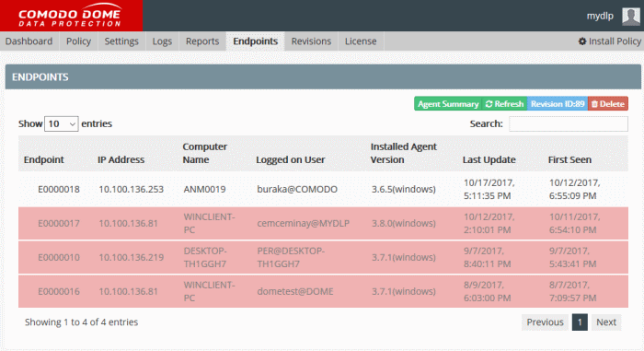Select the Endpoints tab

(x=256, y=41)
